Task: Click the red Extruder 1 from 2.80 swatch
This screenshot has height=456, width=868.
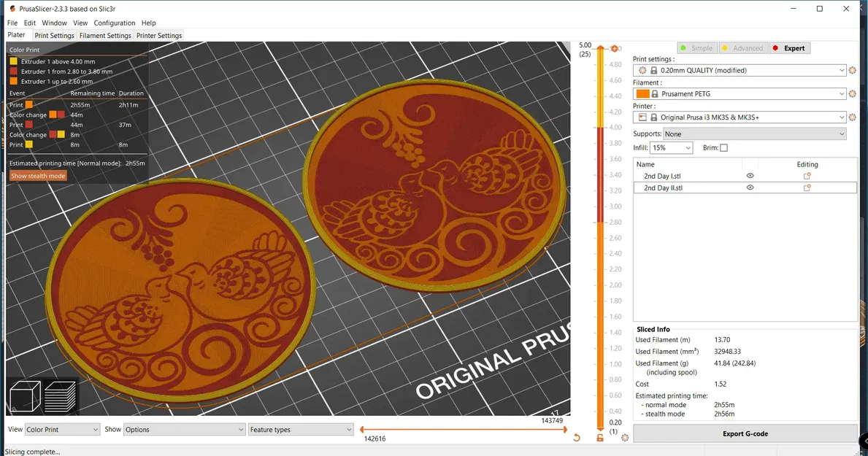Action: 13,72
